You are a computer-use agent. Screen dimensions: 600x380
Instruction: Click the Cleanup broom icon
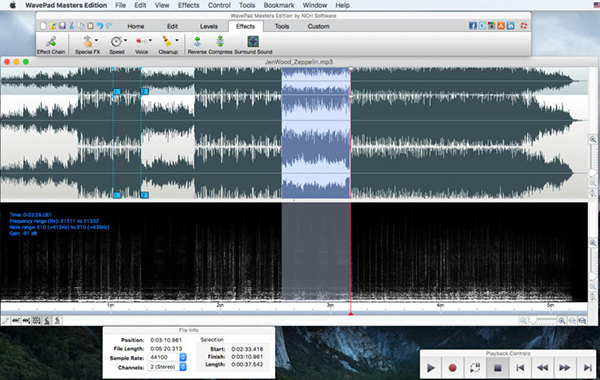[167, 41]
